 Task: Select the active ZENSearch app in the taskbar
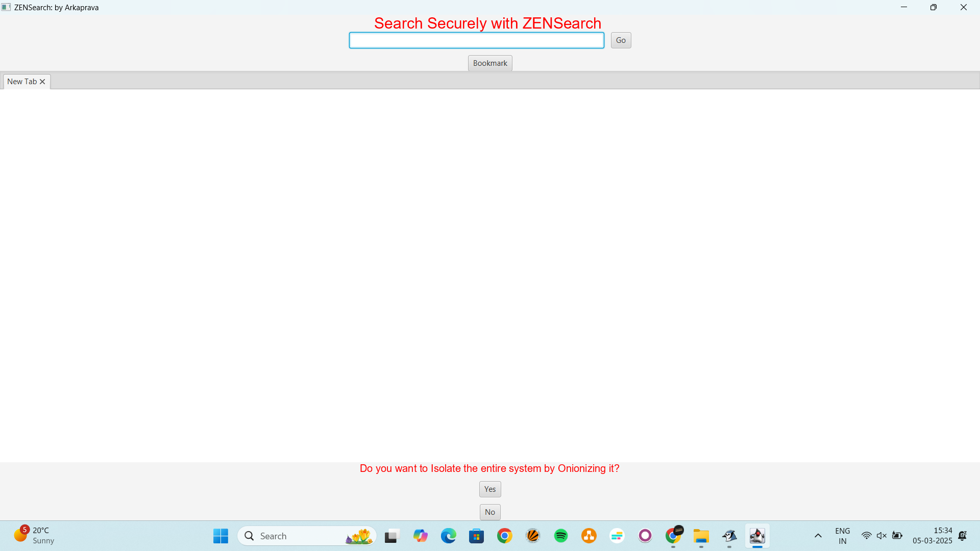tap(757, 536)
